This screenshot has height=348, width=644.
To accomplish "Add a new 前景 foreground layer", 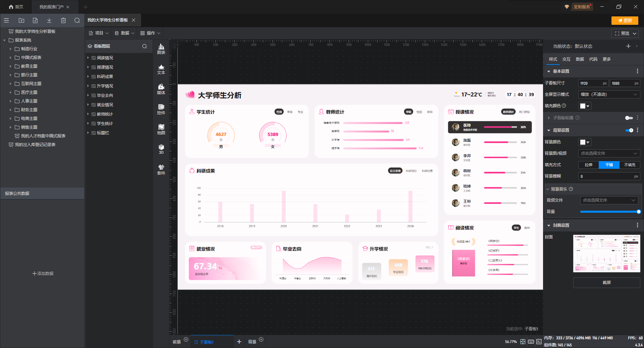I will pyautogui.click(x=186, y=339).
